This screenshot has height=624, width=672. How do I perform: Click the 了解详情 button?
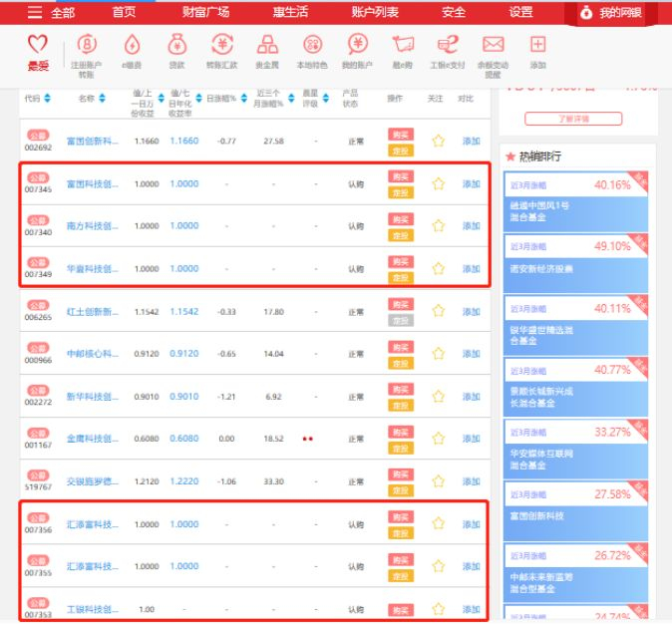tap(573, 119)
